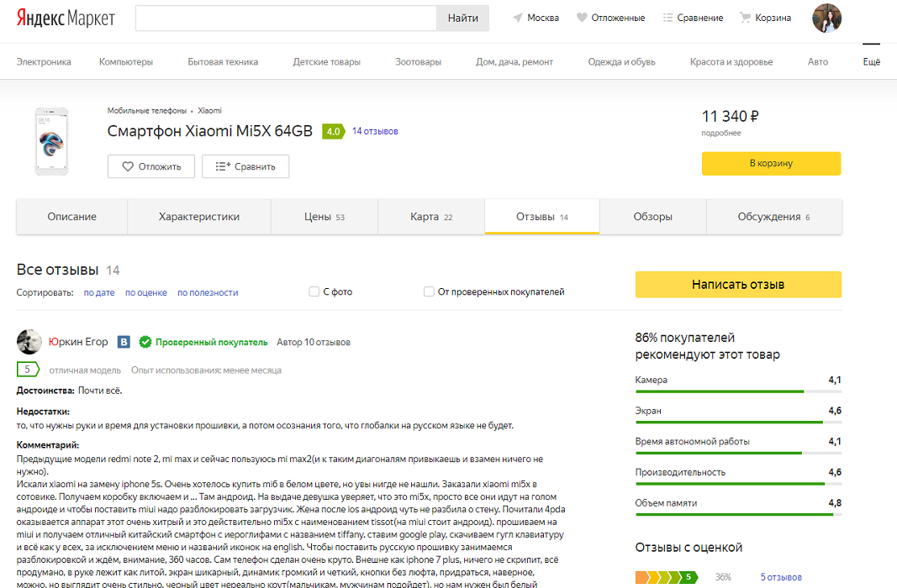Click the green verified buyer checkmark icon
Image resolution: width=897 pixels, height=588 pixels.
pyautogui.click(x=145, y=342)
